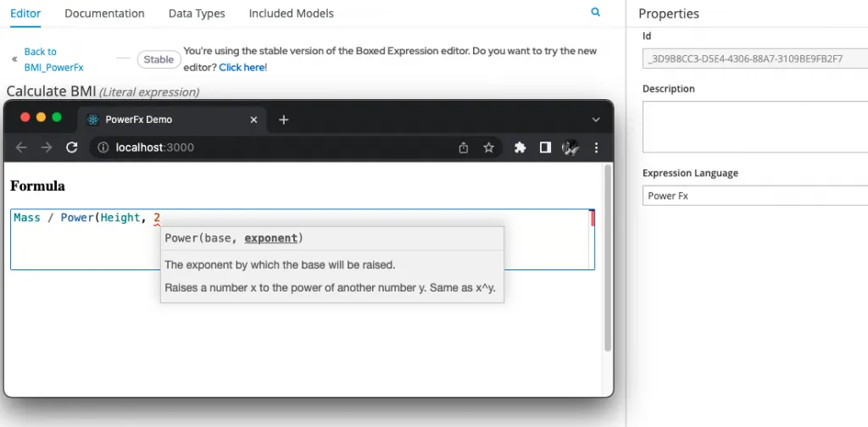Switch to the Data Types tab

click(197, 14)
